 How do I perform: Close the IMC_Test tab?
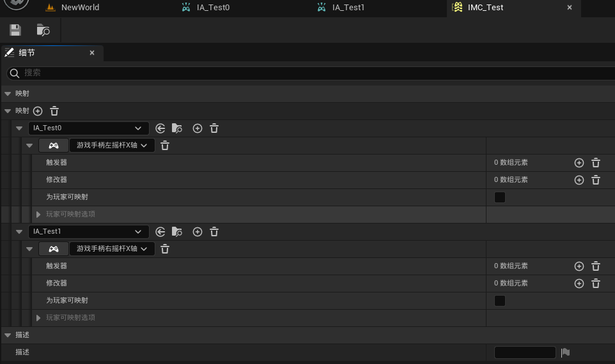[x=570, y=8]
